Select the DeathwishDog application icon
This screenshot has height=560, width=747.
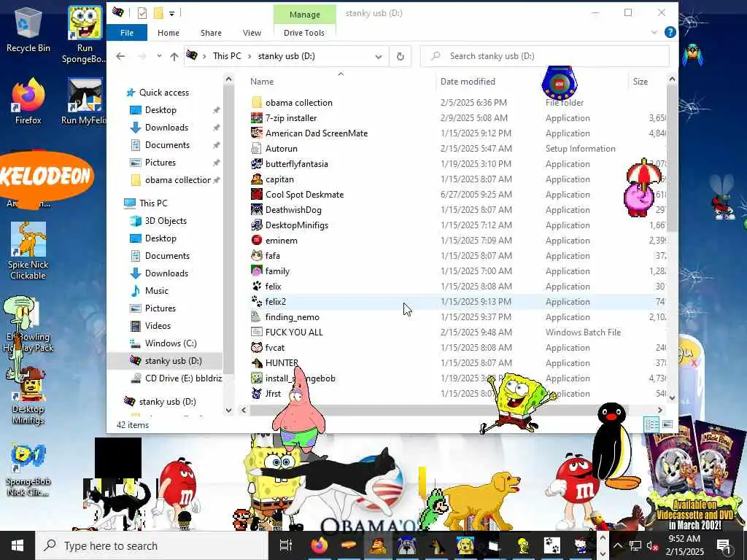pos(257,209)
